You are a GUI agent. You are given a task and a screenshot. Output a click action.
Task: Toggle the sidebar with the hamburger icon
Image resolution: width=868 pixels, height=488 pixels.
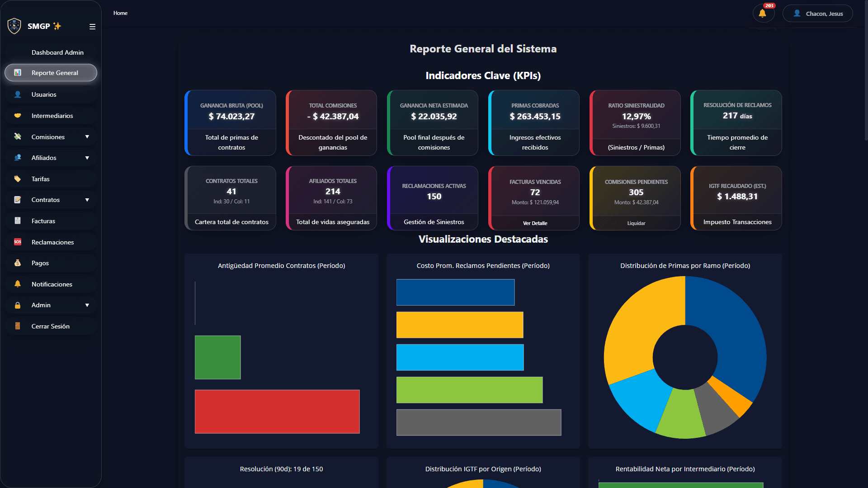tap(92, 27)
